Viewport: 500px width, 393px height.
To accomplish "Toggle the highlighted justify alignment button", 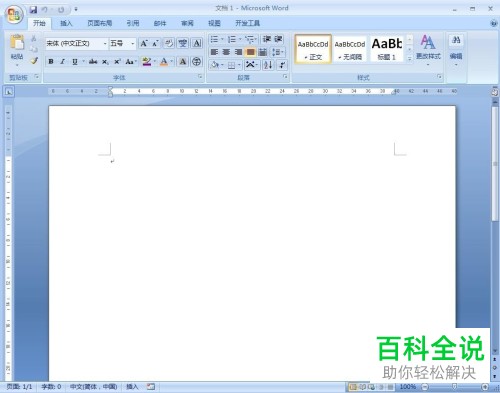I will 250,52.
